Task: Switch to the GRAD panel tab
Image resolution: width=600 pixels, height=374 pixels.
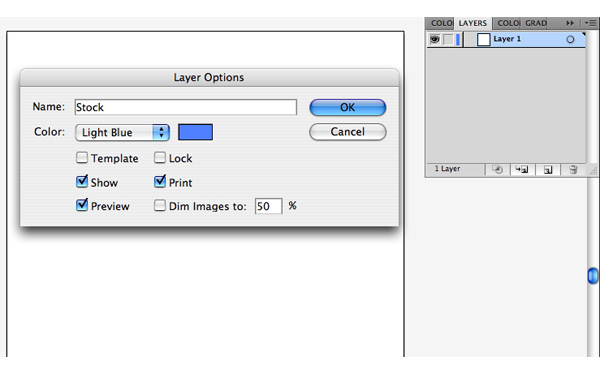Action: (535, 23)
